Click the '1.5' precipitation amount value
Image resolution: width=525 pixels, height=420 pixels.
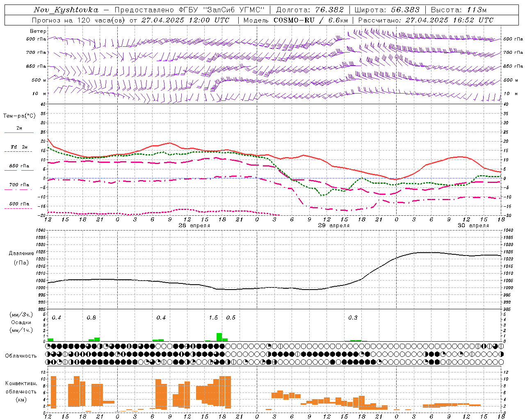[x=213, y=318]
